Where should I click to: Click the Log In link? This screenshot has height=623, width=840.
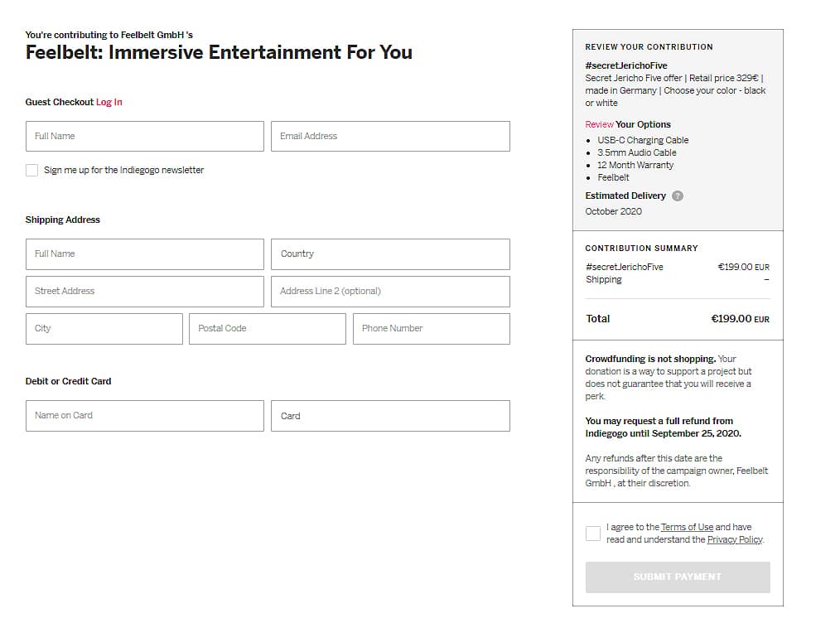coord(109,103)
